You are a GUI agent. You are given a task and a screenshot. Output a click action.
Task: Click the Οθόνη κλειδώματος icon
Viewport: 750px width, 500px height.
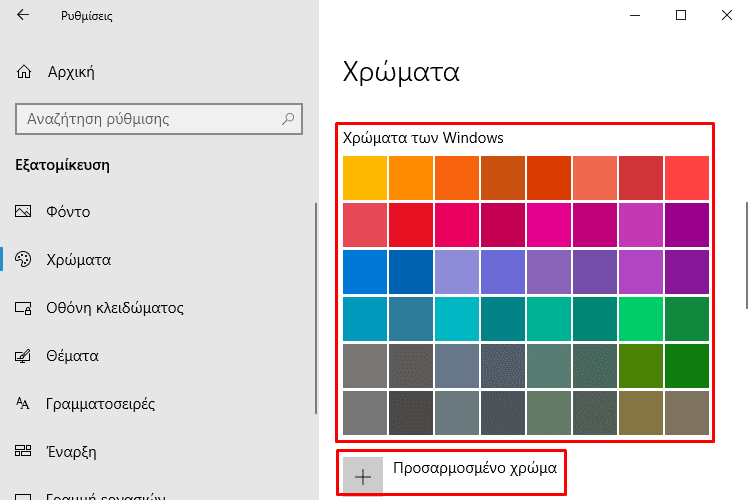pyautogui.click(x=23, y=308)
